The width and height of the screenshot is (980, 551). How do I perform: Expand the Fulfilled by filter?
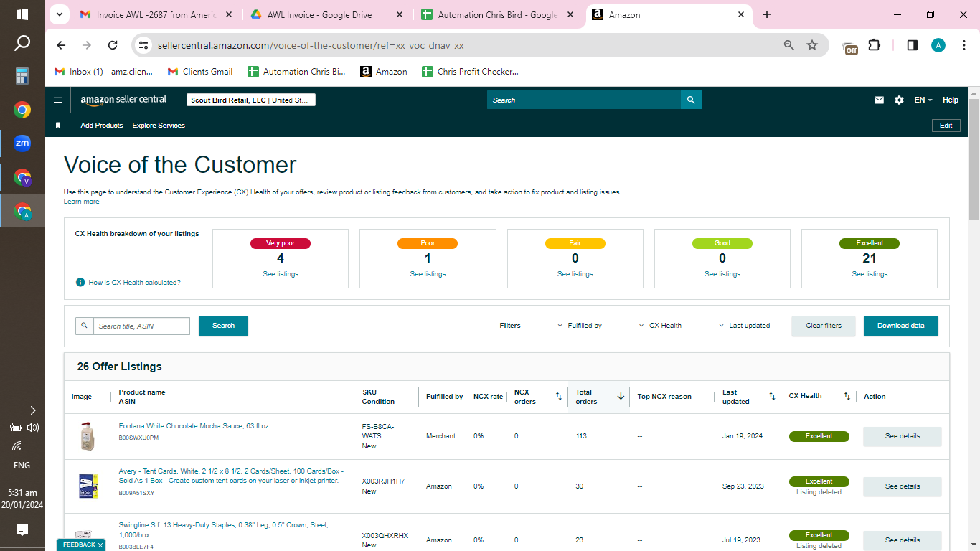pyautogui.click(x=580, y=326)
